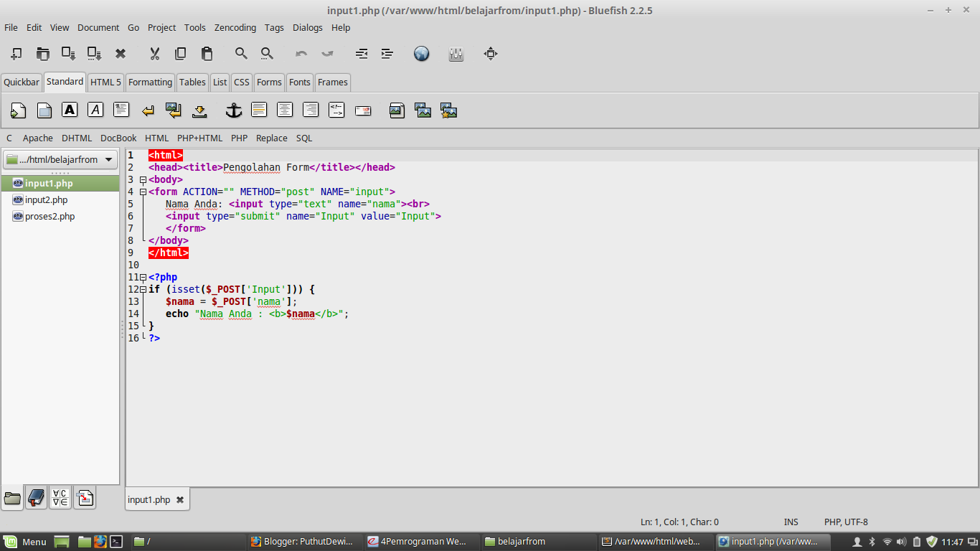
Task: Switch to the Formatting toolbar tab
Action: click(x=150, y=82)
